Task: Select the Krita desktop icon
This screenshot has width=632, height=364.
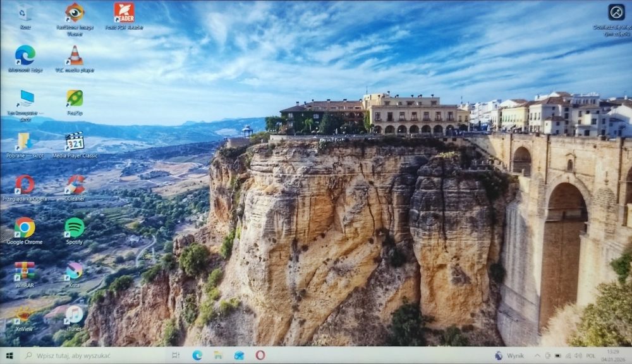Action: tap(74, 274)
